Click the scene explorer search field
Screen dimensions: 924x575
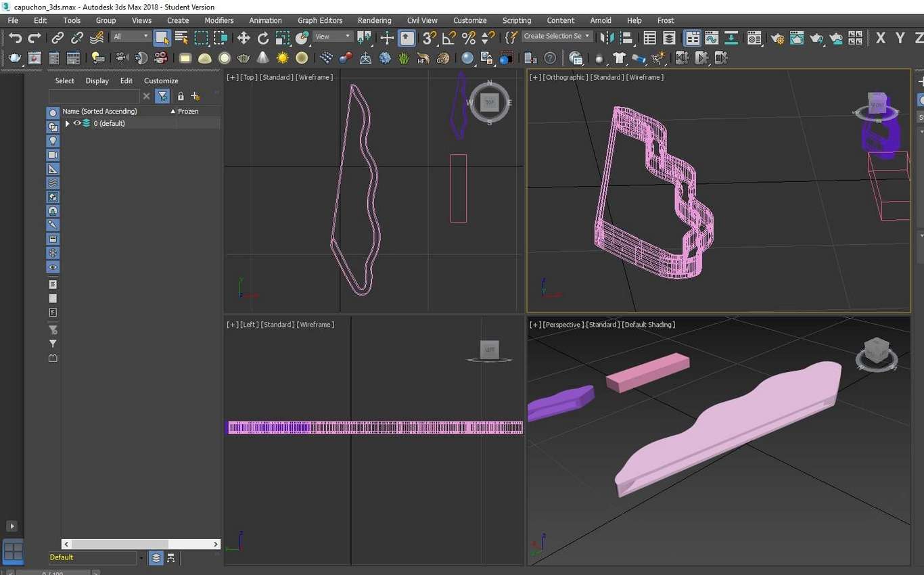coord(94,96)
